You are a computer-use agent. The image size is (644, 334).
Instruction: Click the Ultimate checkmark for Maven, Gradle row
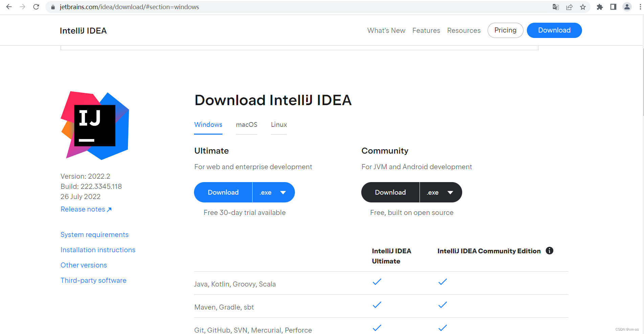pyautogui.click(x=377, y=305)
